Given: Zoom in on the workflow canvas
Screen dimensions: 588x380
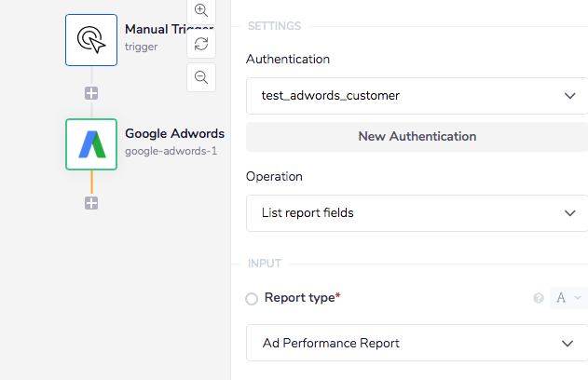Looking at the screenshot, I should click(201, 10).
